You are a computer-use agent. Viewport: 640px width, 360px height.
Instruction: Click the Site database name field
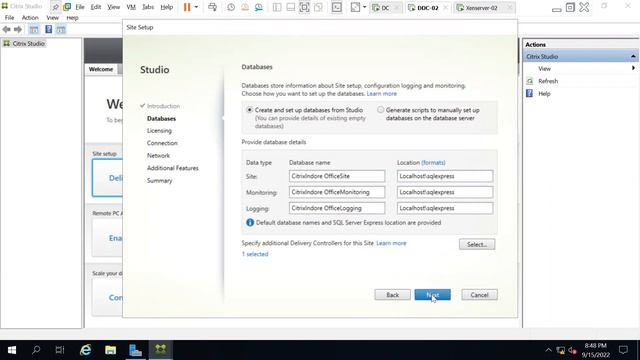pyautogui.click(x=337, y=176)
